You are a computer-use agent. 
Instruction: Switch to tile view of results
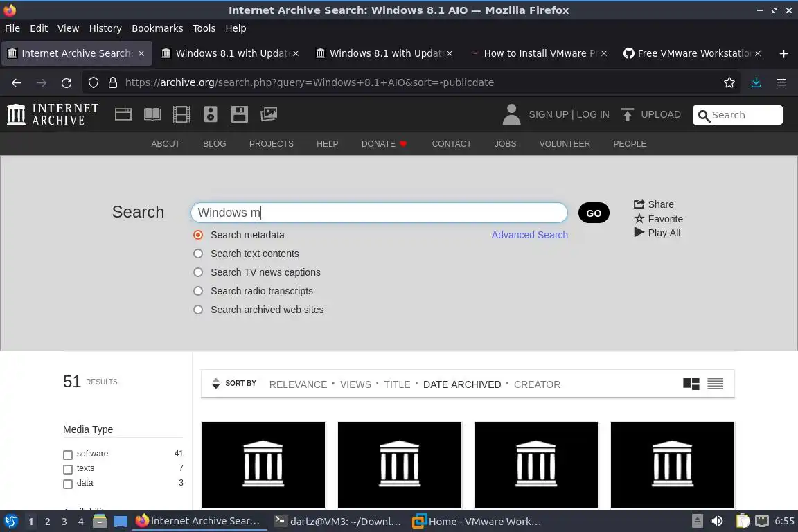click(691, 384)
